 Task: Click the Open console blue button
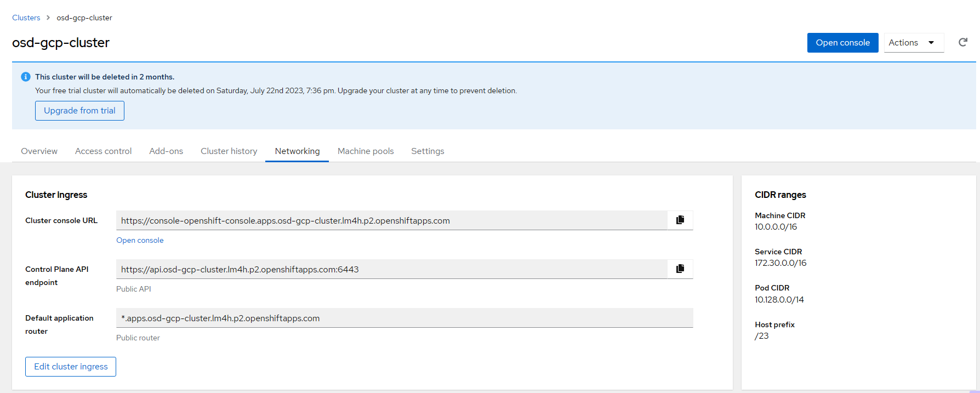842,43
